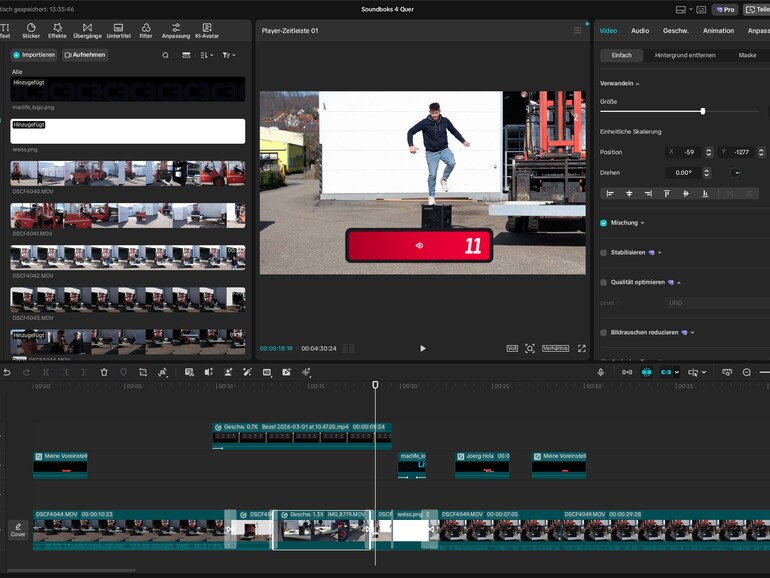
Task: Toggle clip linkage button
Action: point(666,372)
